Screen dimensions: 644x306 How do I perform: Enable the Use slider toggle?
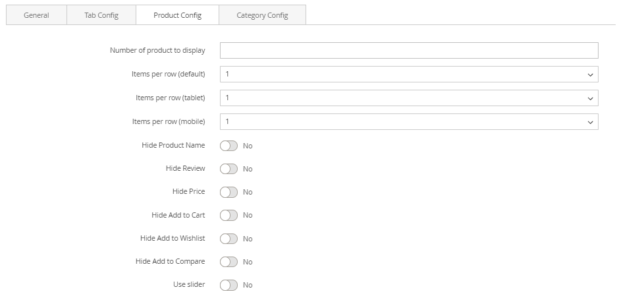pos(228,285)
